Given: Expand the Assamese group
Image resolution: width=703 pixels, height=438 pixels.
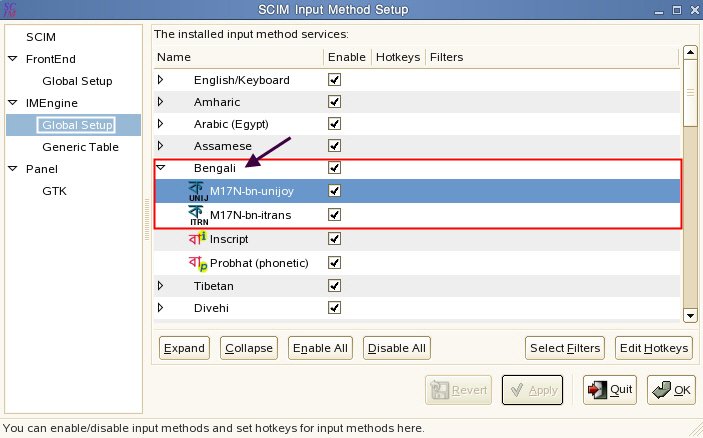Looking at the screenshot, I should [161, 146].
